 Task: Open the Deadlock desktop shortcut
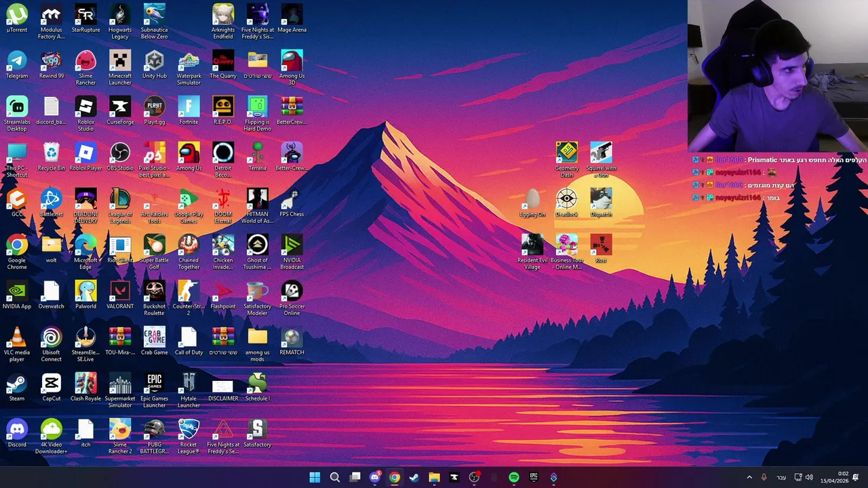tap(567, 203)
